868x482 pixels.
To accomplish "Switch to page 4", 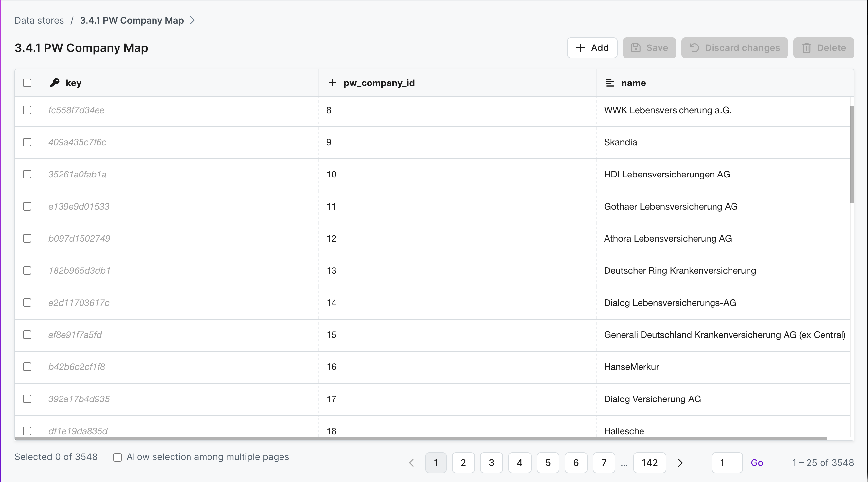I will coord(520,463).
